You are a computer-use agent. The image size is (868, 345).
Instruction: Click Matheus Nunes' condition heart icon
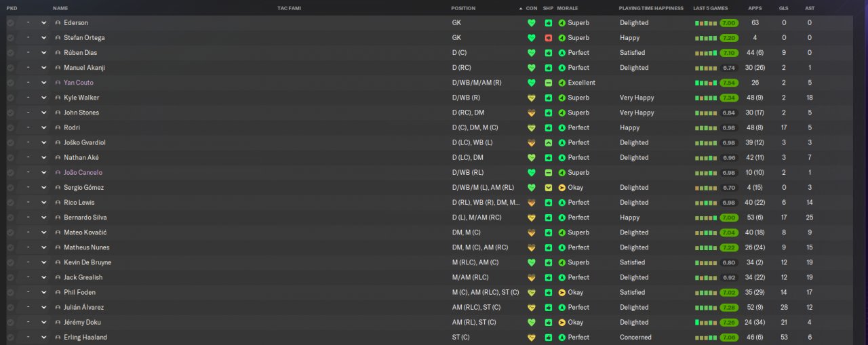[x=532, y=247]
